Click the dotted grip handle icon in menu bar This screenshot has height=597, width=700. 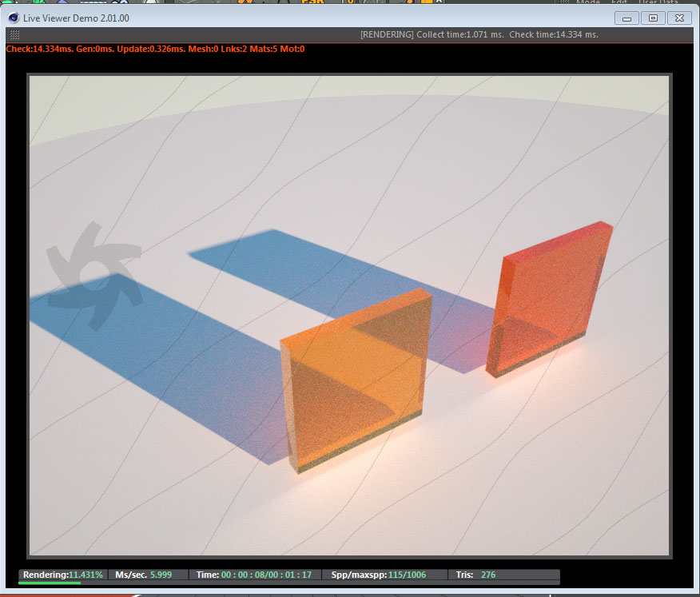(14, 35)
